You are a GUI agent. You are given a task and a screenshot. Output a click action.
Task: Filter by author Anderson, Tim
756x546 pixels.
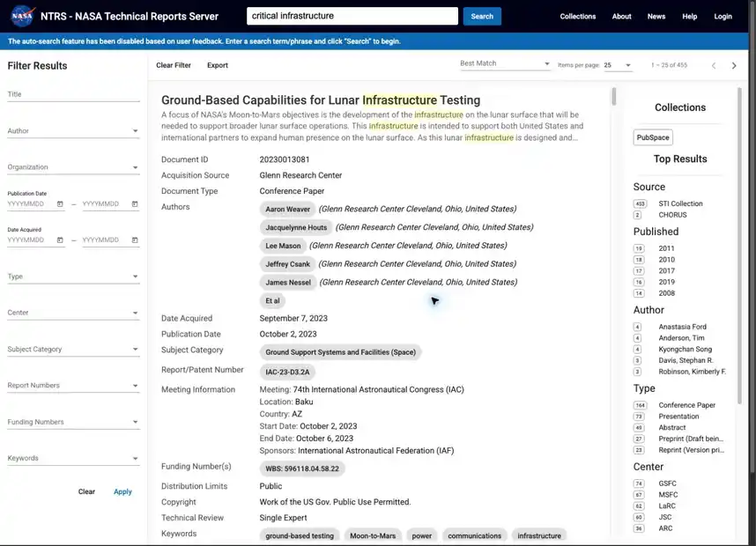tap(681, 338)
